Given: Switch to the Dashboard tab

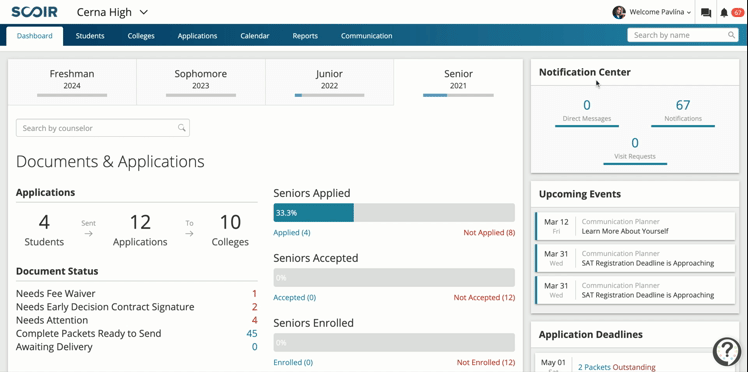Looking at the screenshot, I should click(x=34, y=36).
